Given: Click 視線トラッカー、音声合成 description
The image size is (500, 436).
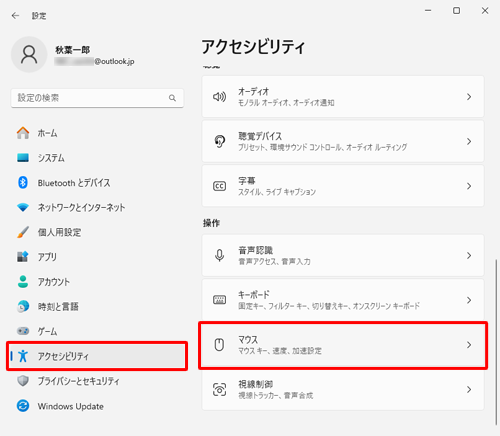Looking at the screenshot, I should [276, 395].
